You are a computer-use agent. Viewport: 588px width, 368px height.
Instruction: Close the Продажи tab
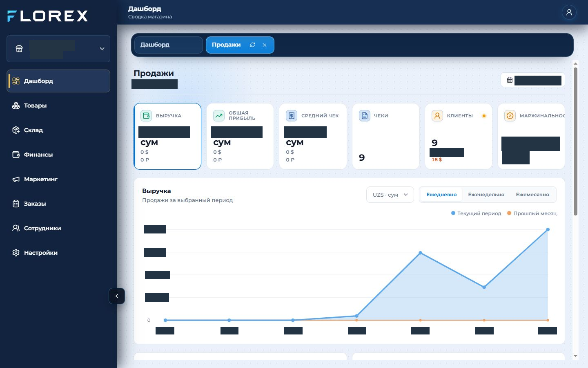coord(265,45)
